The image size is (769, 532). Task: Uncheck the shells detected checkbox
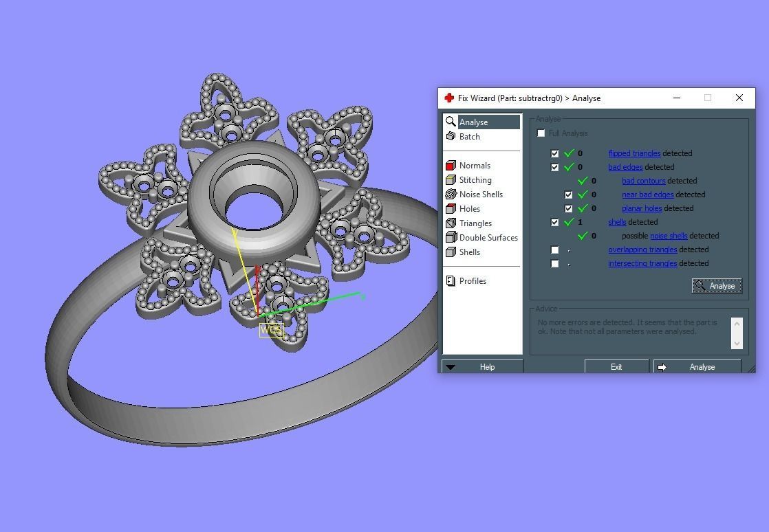(x=554, y=222)
